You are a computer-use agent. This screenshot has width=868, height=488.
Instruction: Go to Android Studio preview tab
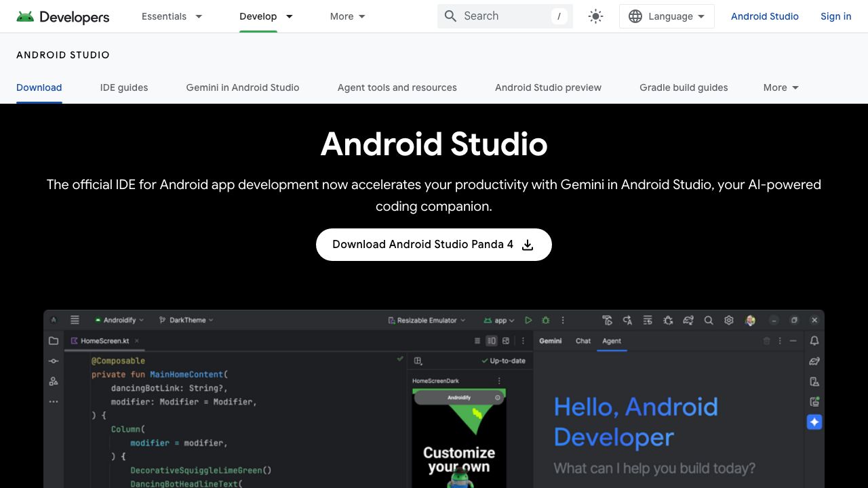[x=548, y=87]
